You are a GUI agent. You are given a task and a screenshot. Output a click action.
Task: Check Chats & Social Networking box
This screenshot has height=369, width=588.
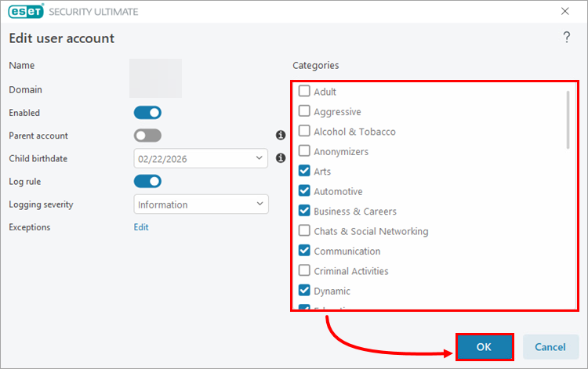click(304, 230)
